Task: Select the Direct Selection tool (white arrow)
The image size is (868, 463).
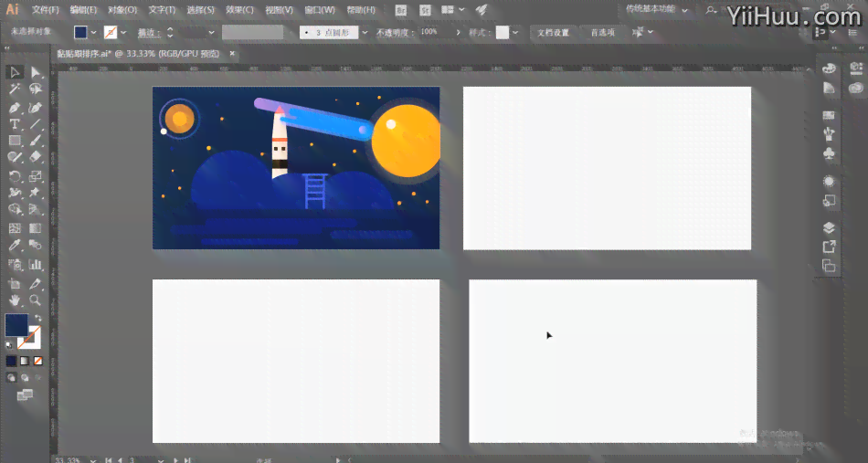Action: click(36, 72)
